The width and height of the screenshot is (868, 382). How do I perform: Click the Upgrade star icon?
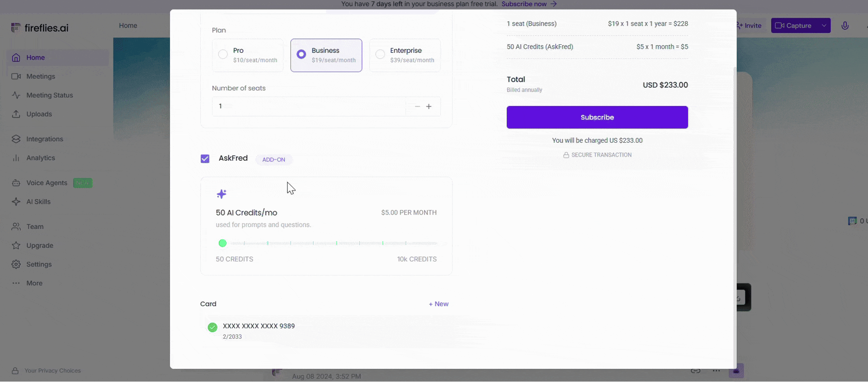[16, 246]
